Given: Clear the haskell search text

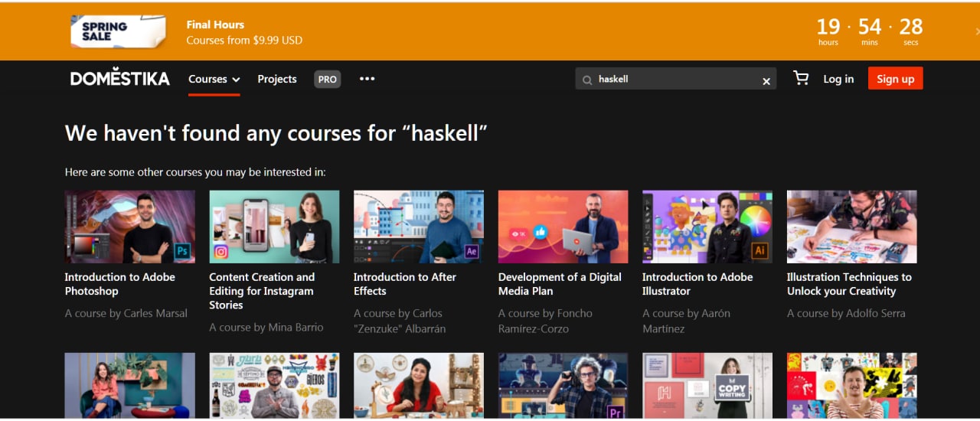Looking at the screenshot, I should pos(766,81).
